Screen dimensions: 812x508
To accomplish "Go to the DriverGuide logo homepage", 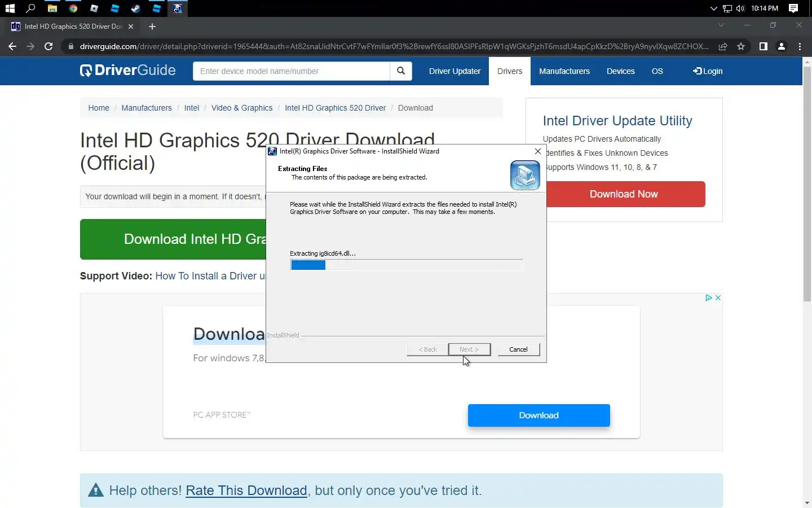I will [127, 71].
